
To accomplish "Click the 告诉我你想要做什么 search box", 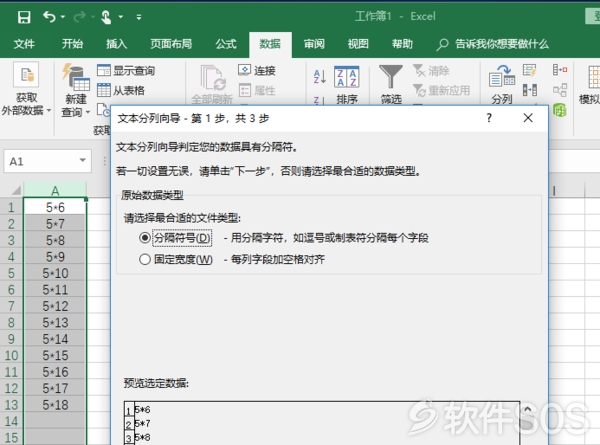I will 493,44.
